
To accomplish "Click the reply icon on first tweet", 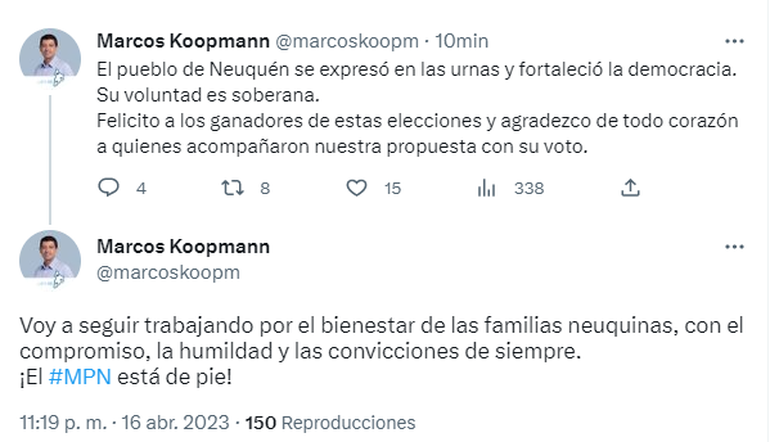I will (x=110, y=187).
